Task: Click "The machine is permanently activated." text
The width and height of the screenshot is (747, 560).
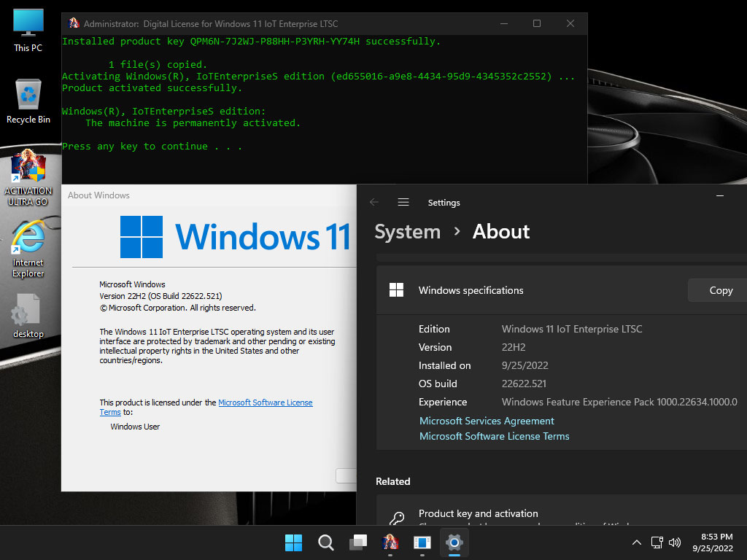Action: (193, 122)
